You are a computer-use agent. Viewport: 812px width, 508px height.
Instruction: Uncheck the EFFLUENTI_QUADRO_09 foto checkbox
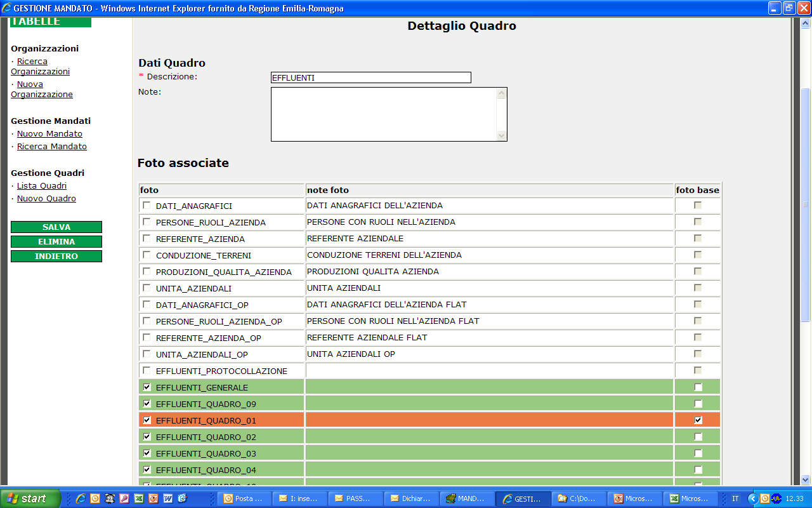[147, 403]
